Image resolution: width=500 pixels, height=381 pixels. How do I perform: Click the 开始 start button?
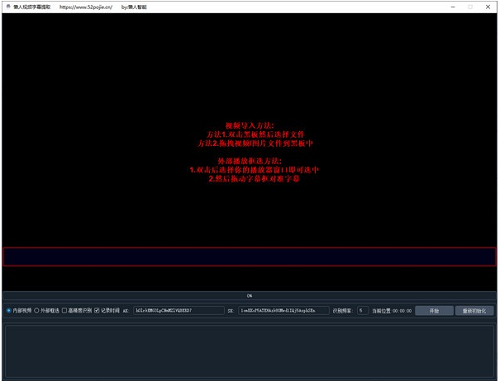point(434,311)
